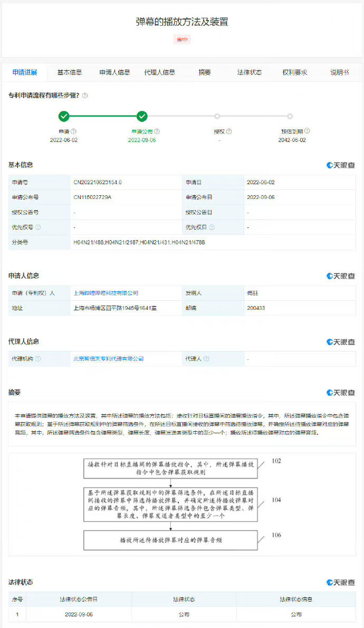Open the 说明书 tab
The height and width of the screenshot is (628, 364).
pos(340,72)
